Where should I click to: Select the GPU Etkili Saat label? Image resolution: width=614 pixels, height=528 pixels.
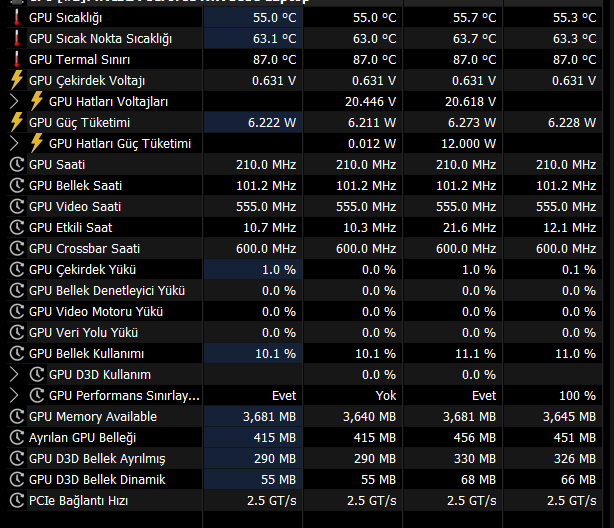[x=70, y=228]
